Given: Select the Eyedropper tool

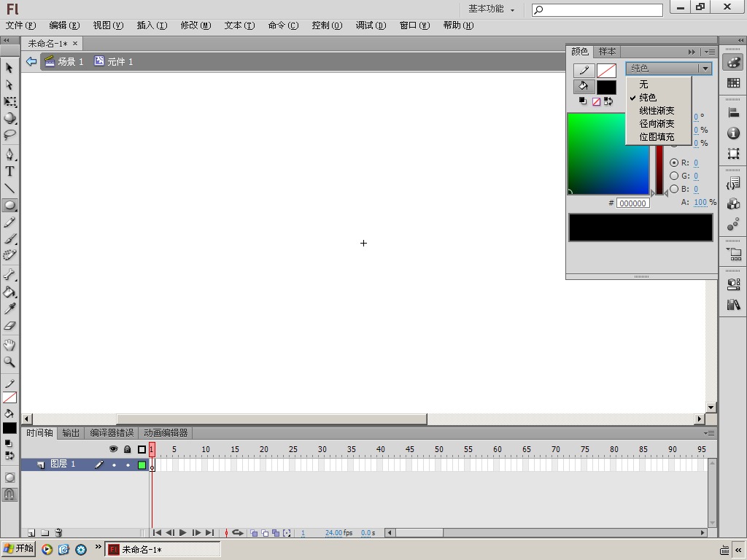Looking at the screenshot, I should coord(9,308).
